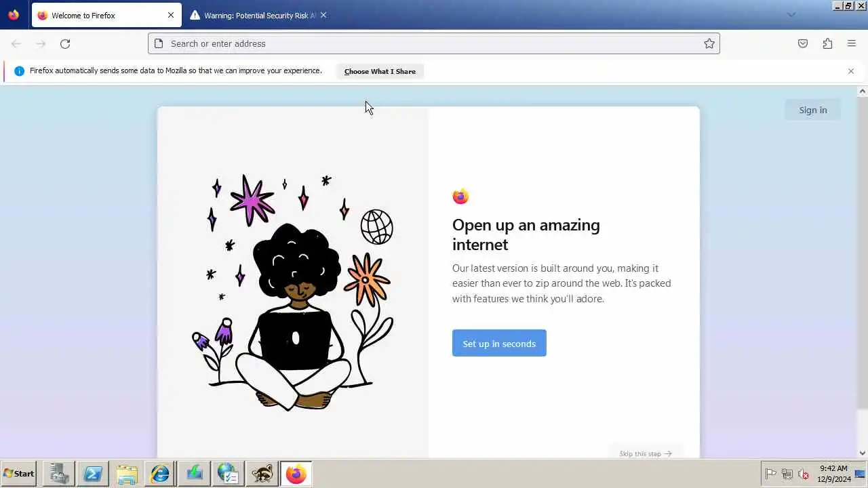Click the Sign in button

click(x=812, y=110)
